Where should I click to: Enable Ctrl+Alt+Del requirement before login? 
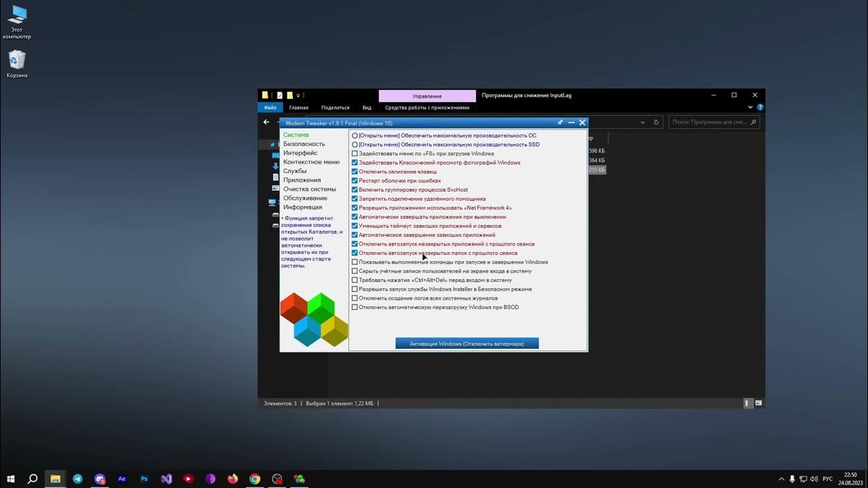pyautogui.click(x=355, y=280)
